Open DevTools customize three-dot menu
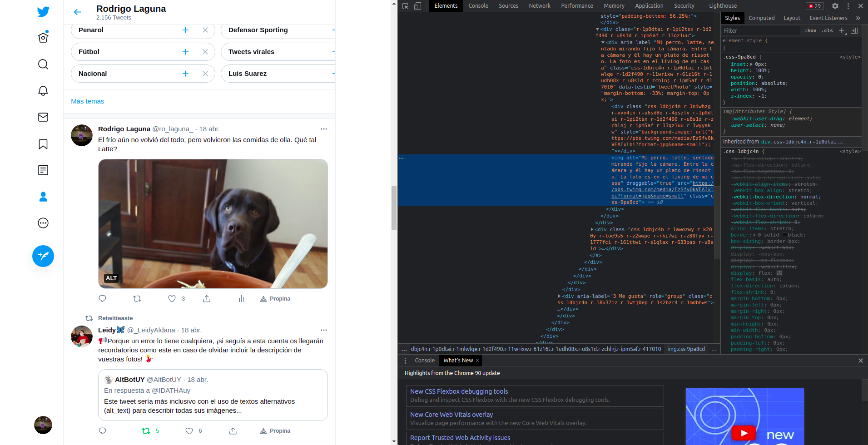 point(848,6)
